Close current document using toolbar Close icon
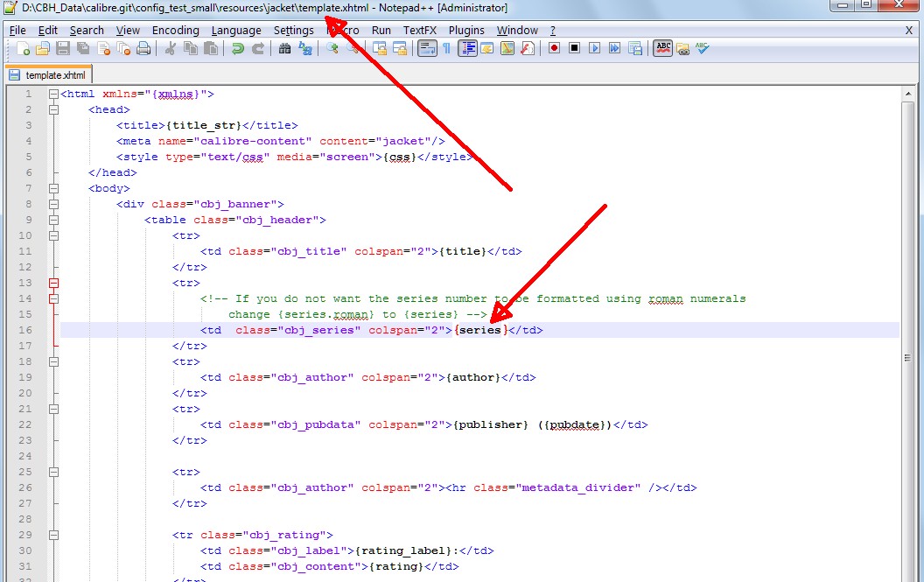Image resolution: width=924 pixels, height=582 pixels. (x=104, y=48)
